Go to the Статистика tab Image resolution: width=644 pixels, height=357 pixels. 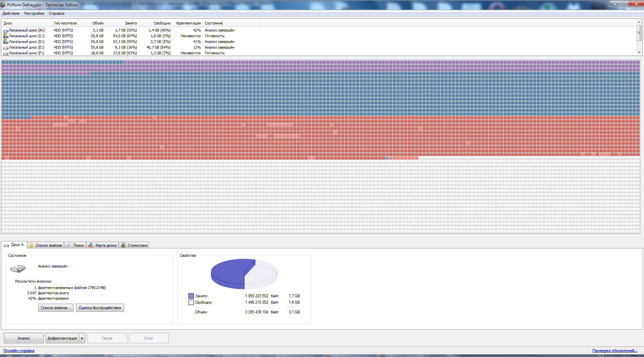pyautogui.click(x=134, y=245)
